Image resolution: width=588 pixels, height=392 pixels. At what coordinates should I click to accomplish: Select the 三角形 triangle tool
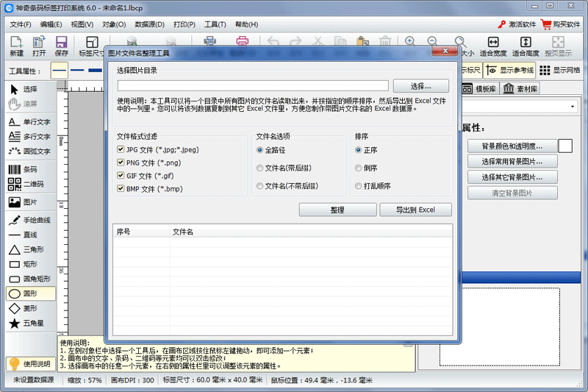tap(29, 249)
